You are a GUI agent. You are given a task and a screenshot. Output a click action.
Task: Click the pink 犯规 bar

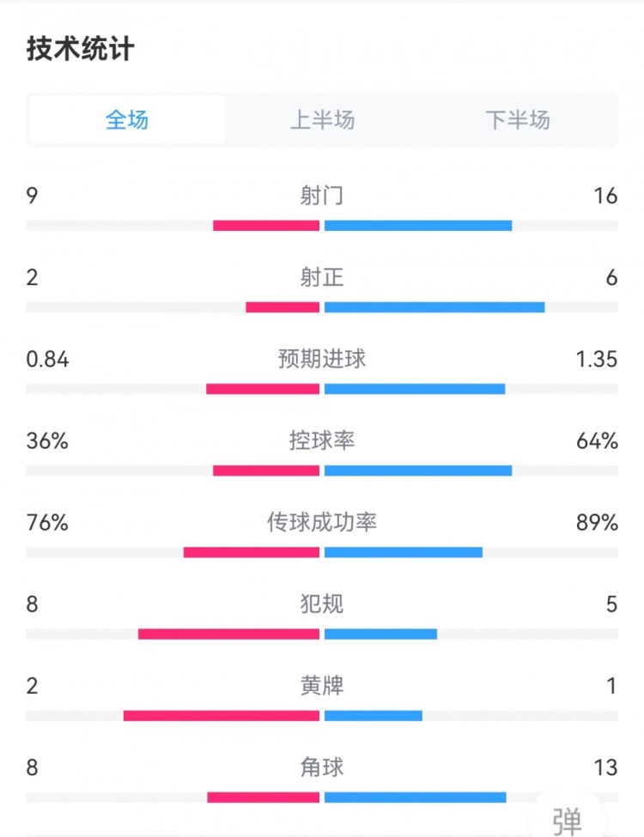pos(228,634)
